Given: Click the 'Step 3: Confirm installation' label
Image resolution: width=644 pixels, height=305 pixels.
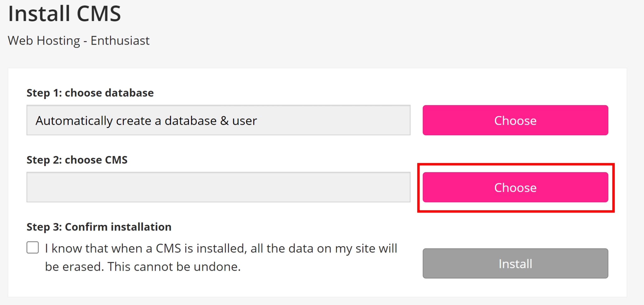Looking at the screenshot, I should coord(99,227).
